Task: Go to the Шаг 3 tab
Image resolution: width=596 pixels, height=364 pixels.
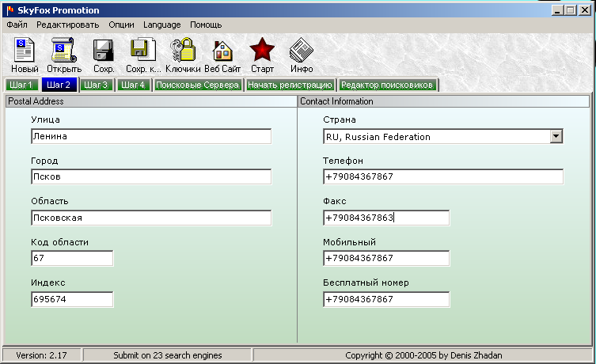Action: pyautogui.click(x=97, y=85)
